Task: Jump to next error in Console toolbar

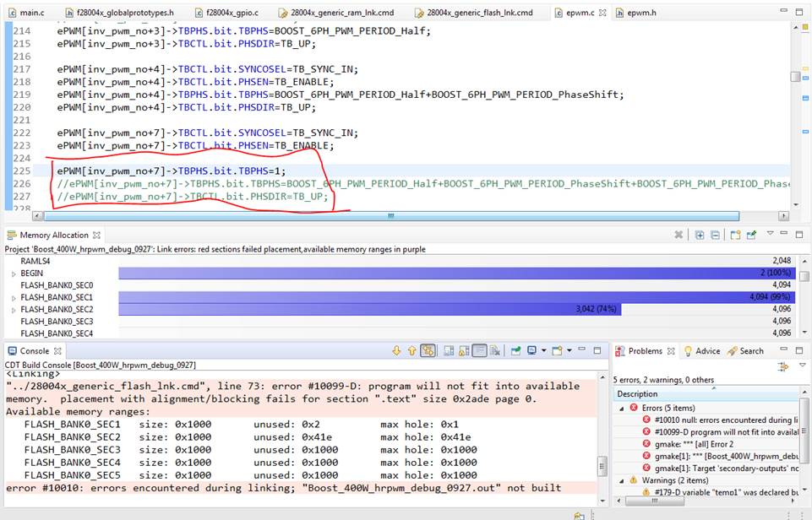Action: pos(396,351)
